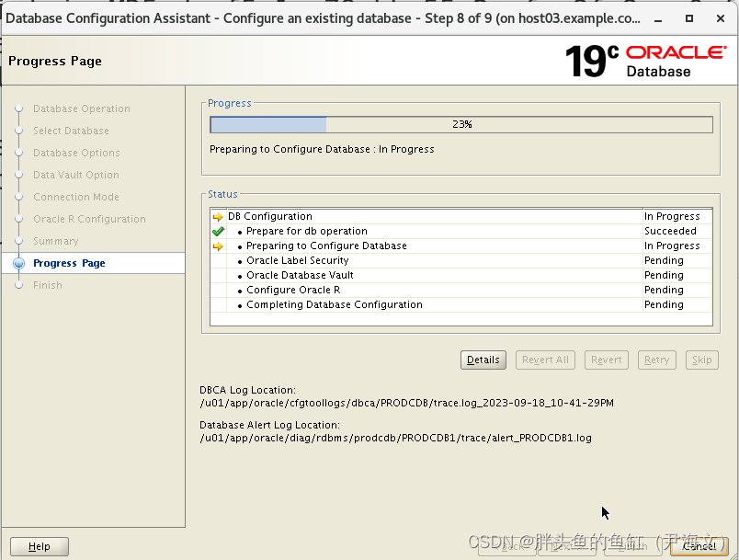Click the 'Preparing to Configure Database : In Progress' message
The width and height of the screenshot is (739, 560).
tap(322, 149)
